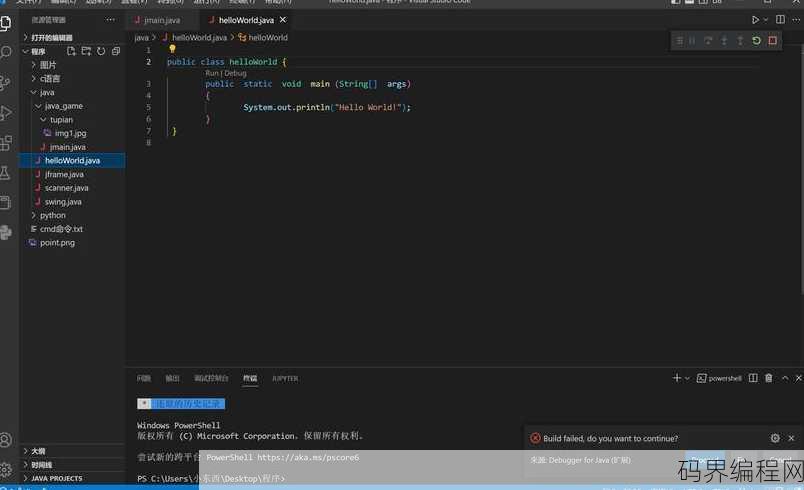Screen dimensions: 804x490
Task: Switch to the 问题 problems panel tab
Action: click(x=144, y=378)
